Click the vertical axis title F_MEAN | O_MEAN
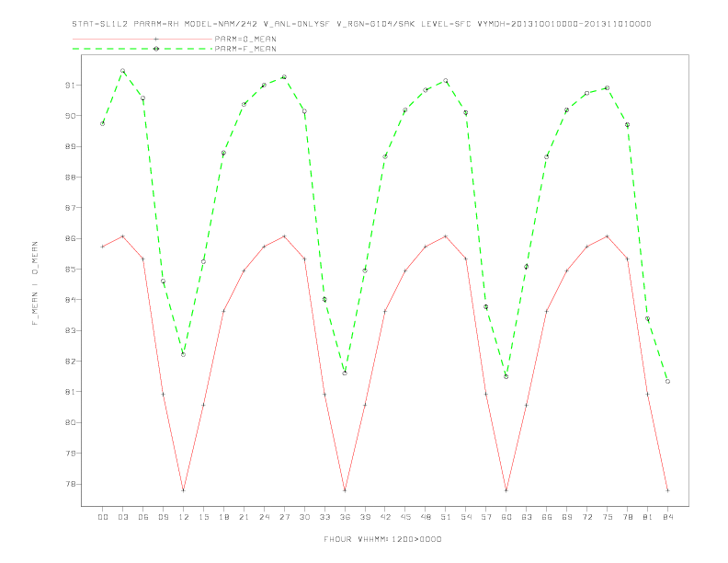This screenshot has height=563, width=728. click(x=35, y=283)
